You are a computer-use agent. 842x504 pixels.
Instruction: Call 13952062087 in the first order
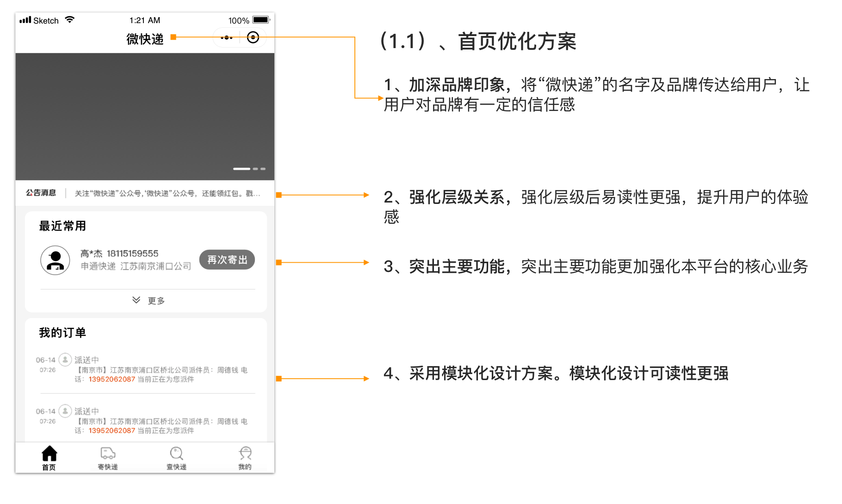(112, 379)
